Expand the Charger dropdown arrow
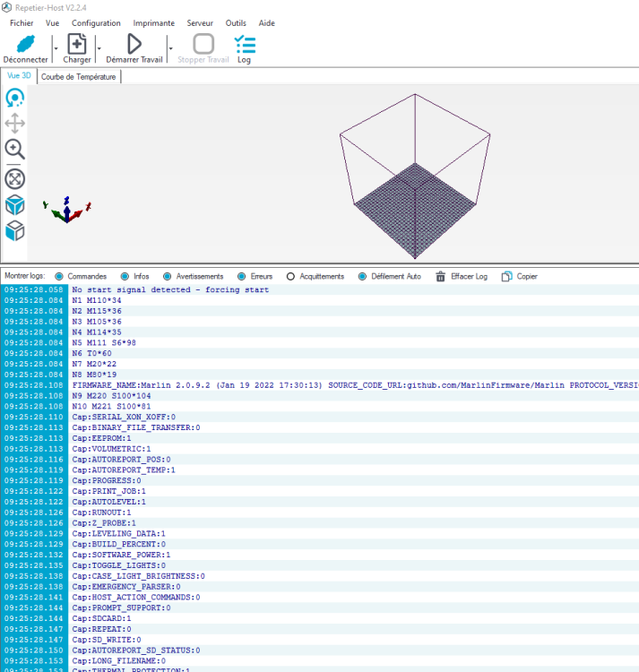This screenshot has width=639, height=672. [x=99, y=48]
